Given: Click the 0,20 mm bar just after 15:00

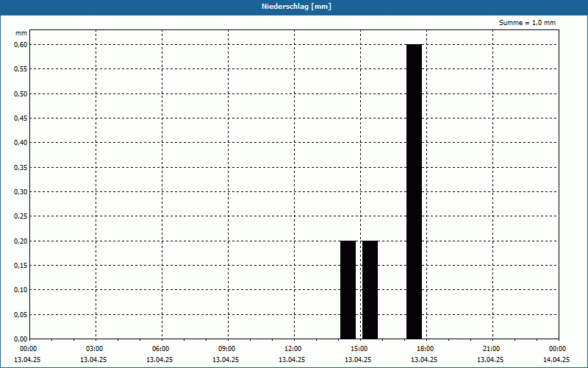Looking at the screenshot, I should (370, 290).
